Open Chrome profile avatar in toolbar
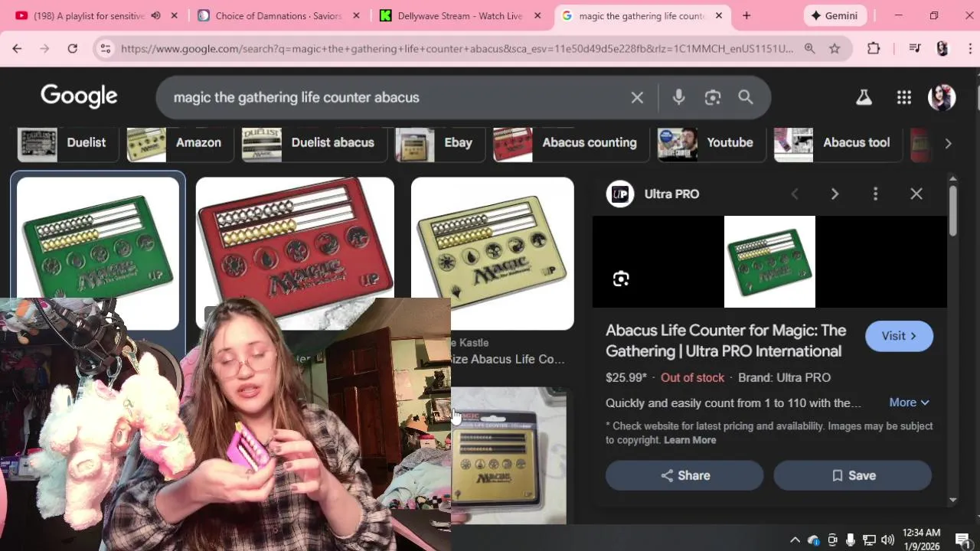This screenshot has width=980, height=551. 942,48
